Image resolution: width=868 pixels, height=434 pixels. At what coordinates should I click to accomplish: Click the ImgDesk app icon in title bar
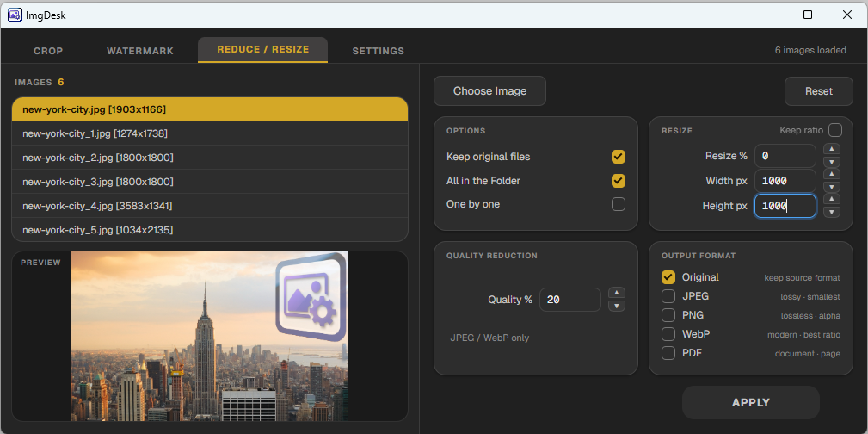(15, 15)
